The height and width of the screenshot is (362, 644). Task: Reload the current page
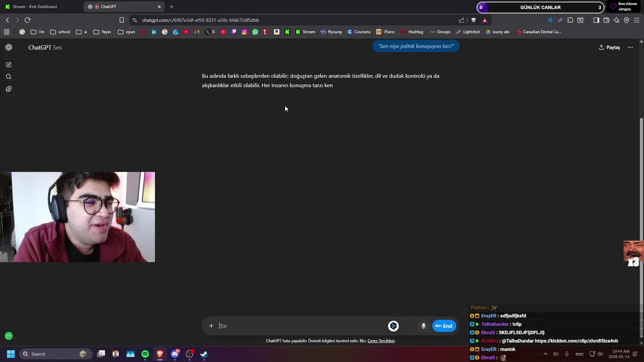pyautogui.click(x=27, y=20)
